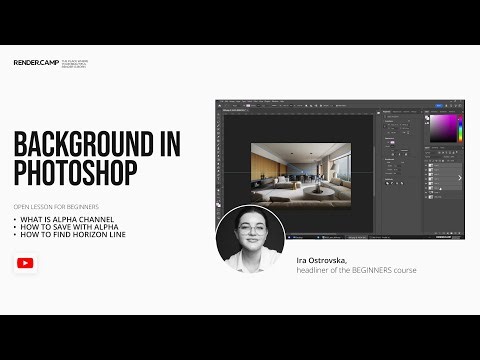Click "headliner of the BEGINNERS course" caption
The height and width of the screenshot is (360, 480).
tap(356, 270)
